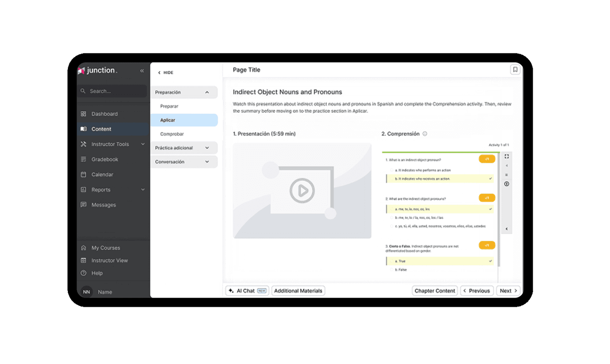Open fullscreen view of the Comprensión activity
The width and height of the screenshot is (610, 364).
tap(507, 157)
